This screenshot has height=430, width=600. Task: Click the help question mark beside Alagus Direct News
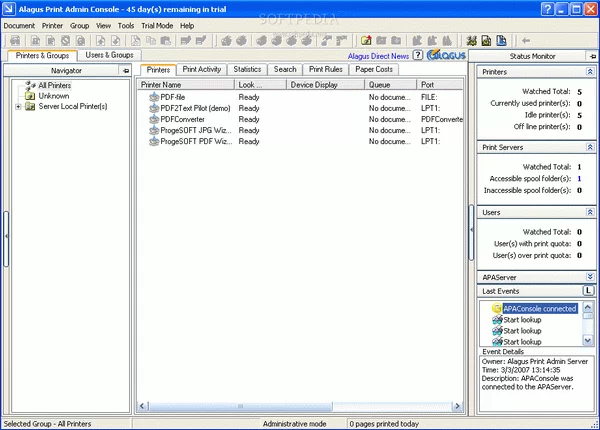coord(418,55)
